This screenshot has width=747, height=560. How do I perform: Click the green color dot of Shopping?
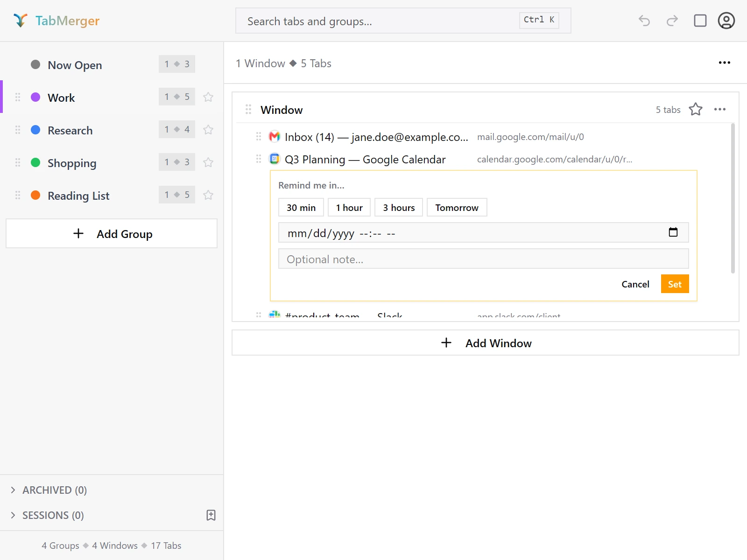(35, 162)
